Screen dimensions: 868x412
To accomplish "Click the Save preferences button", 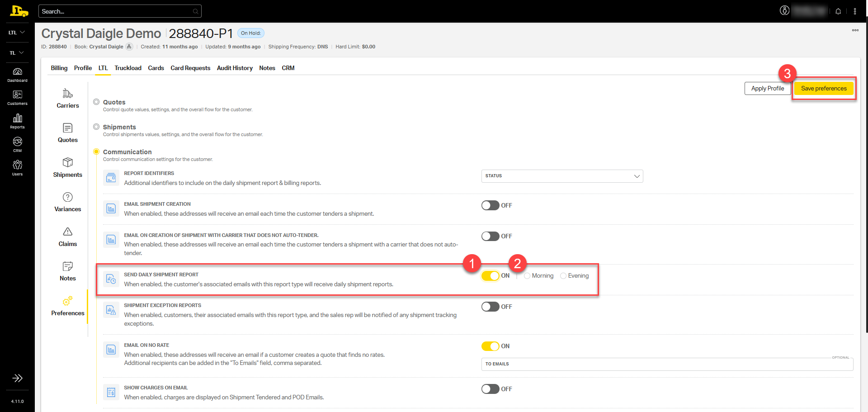I will (x=824, y=88).
